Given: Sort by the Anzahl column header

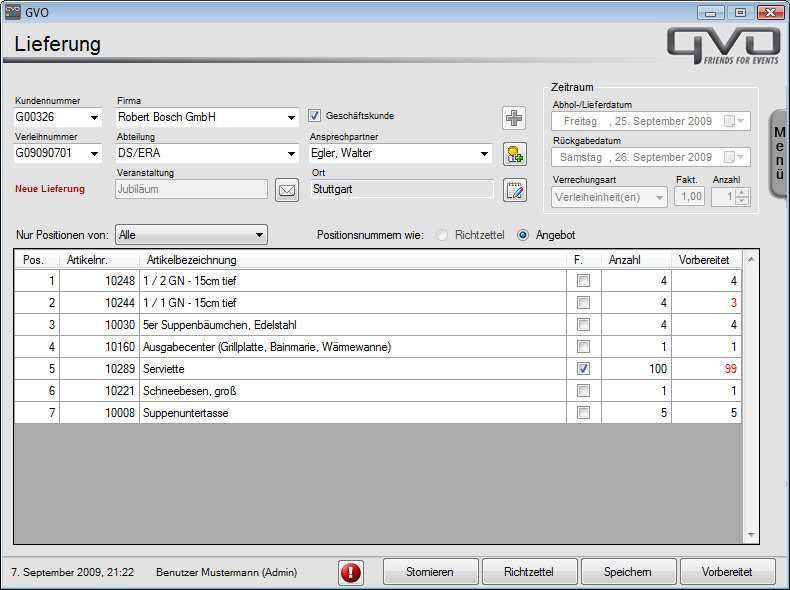Looking at the screenshot, I should click(x=636, y=259).
